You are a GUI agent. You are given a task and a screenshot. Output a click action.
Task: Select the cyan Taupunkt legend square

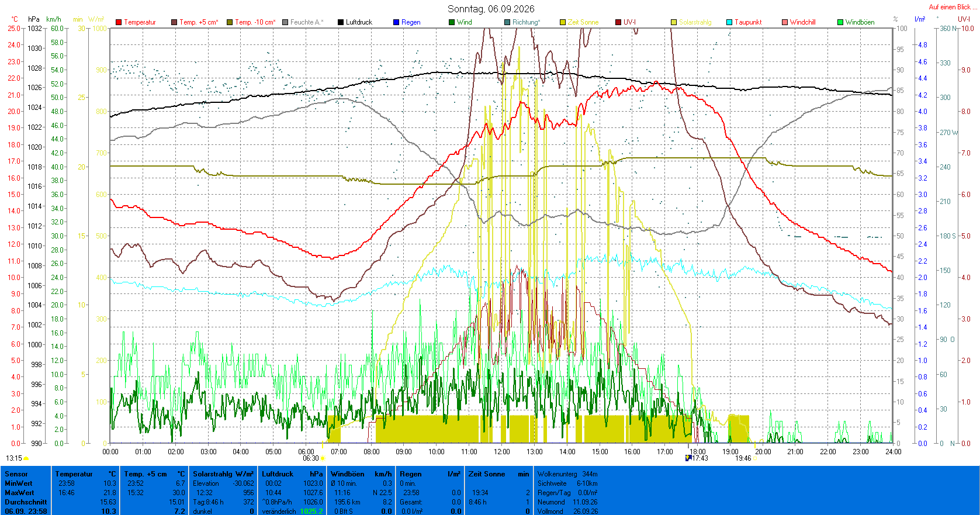(729, 22)
